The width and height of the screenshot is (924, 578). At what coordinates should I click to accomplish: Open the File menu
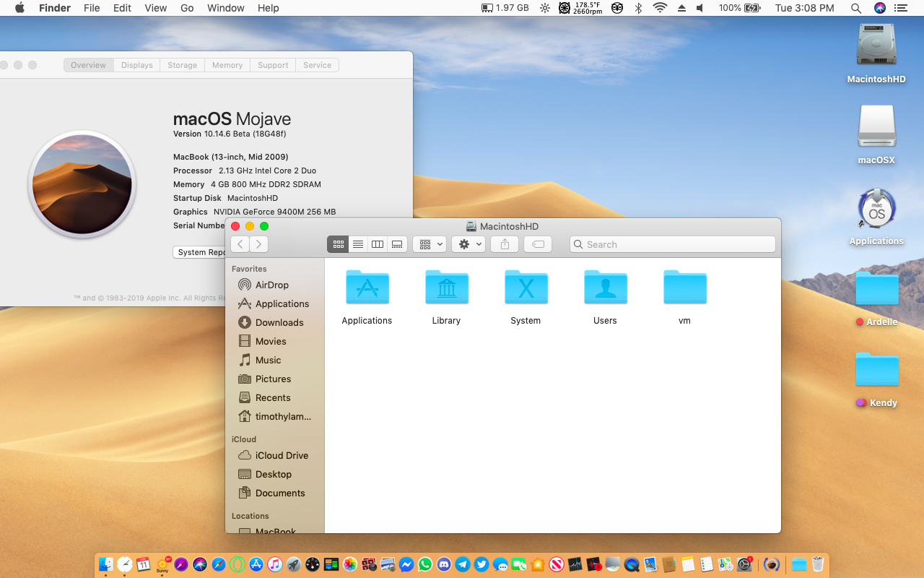click(92, 8)
